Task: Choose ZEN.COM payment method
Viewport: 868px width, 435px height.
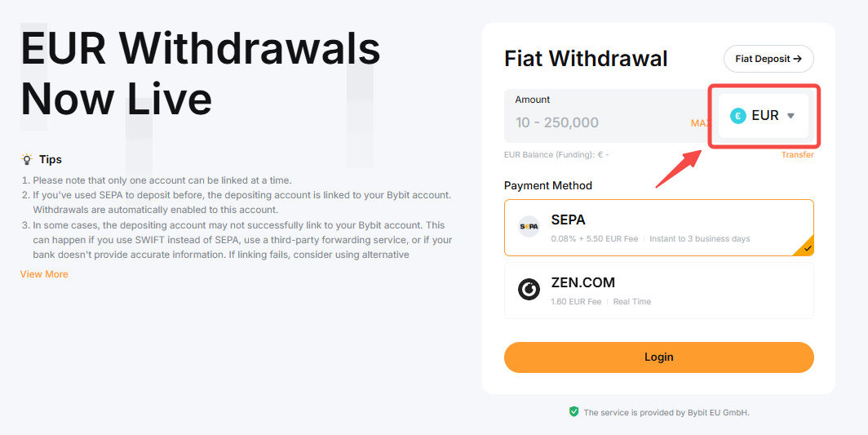Action: [x=658, y=290]
